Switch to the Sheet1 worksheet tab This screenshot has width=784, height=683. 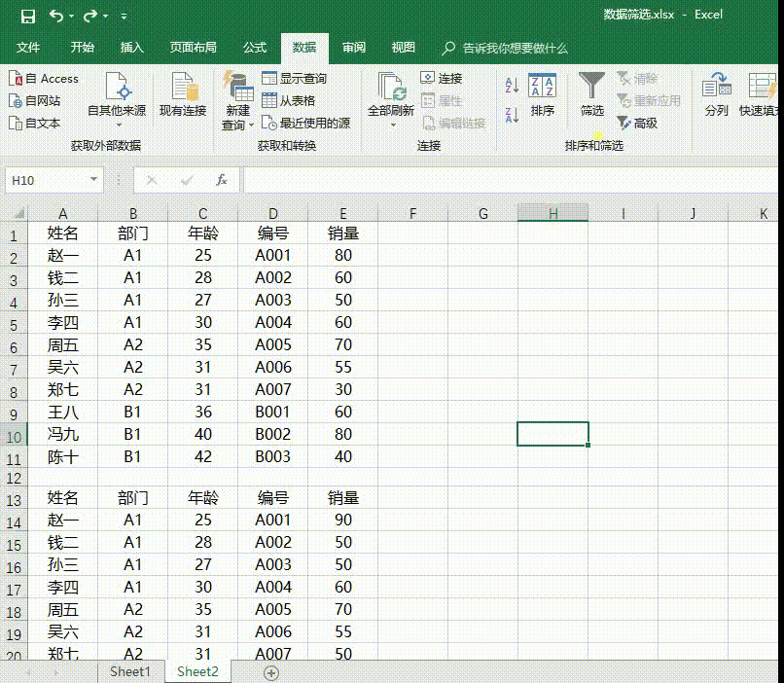[129, 671]
